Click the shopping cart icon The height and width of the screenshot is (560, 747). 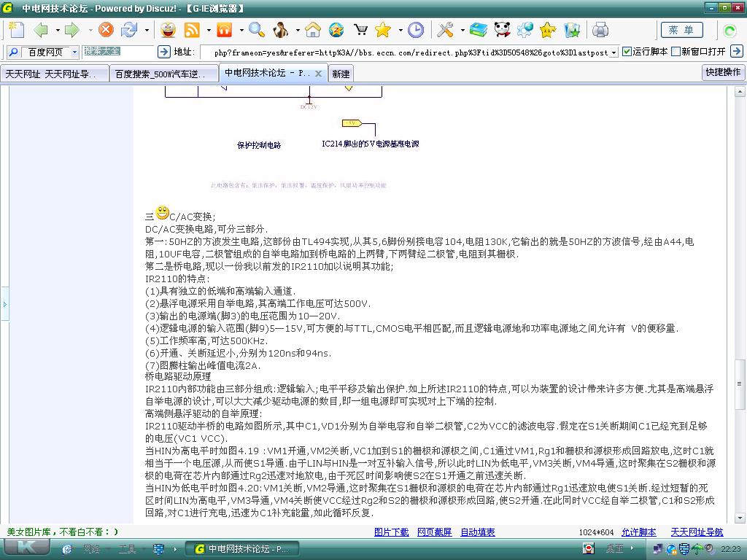(360, 30)
